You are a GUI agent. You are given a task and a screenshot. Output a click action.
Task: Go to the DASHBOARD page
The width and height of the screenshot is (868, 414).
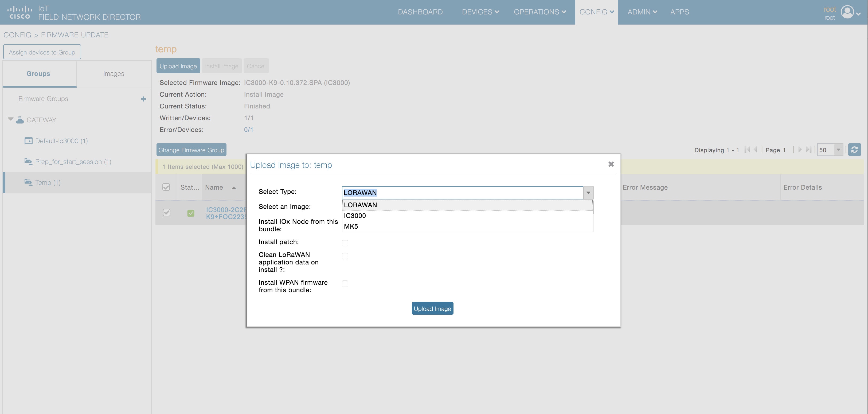click(420, 12)
